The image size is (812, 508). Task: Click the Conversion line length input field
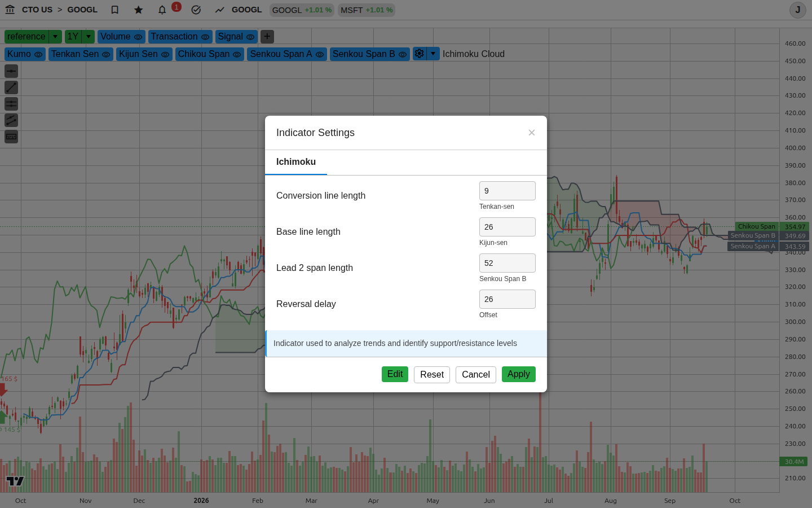tap(507, 191)
